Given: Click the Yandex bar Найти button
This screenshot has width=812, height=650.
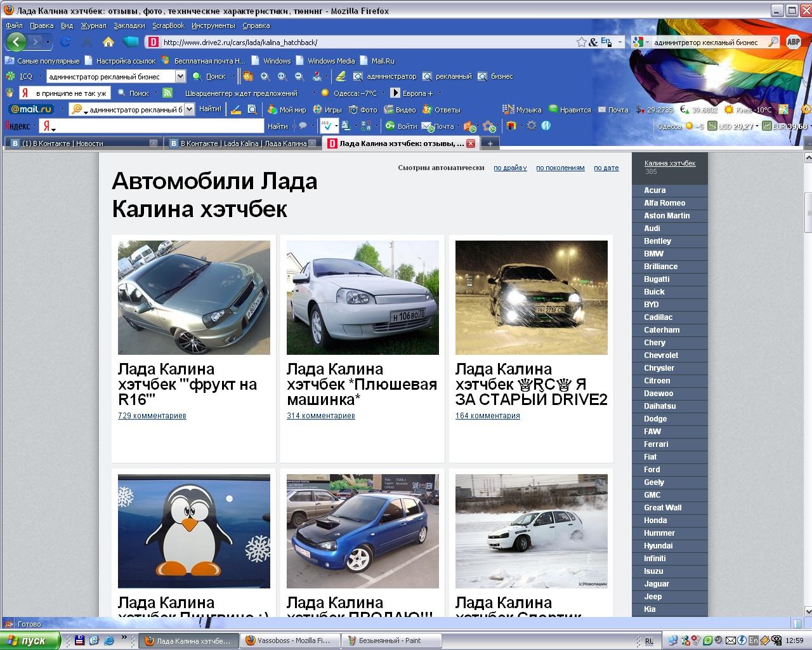Looking at the screenshot, I should (278, 126).
